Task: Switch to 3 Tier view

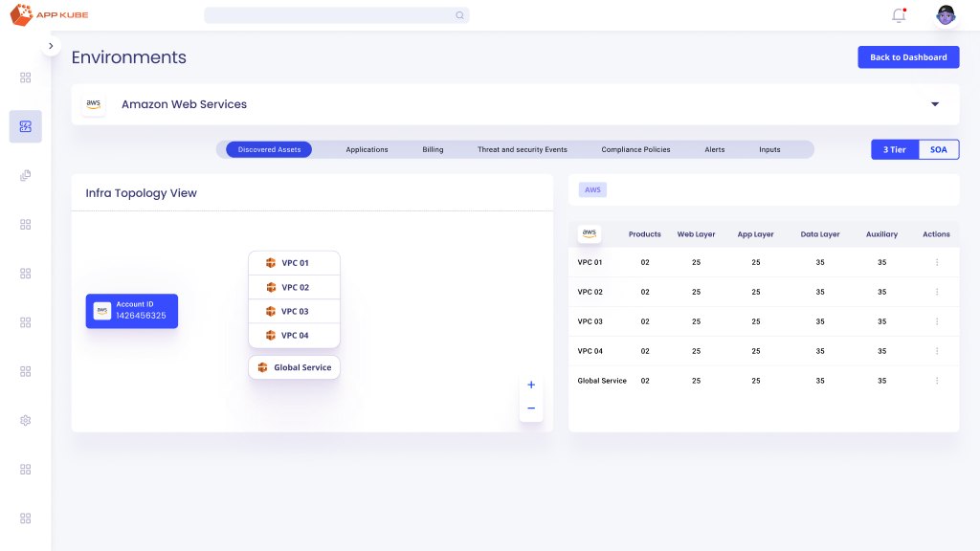Action: [x=895, y=149]
